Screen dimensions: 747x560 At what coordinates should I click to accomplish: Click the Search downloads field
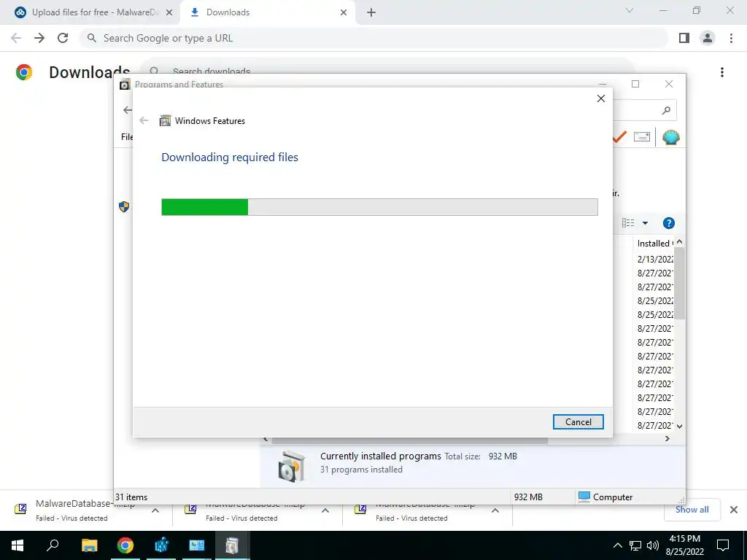(387, 72)
